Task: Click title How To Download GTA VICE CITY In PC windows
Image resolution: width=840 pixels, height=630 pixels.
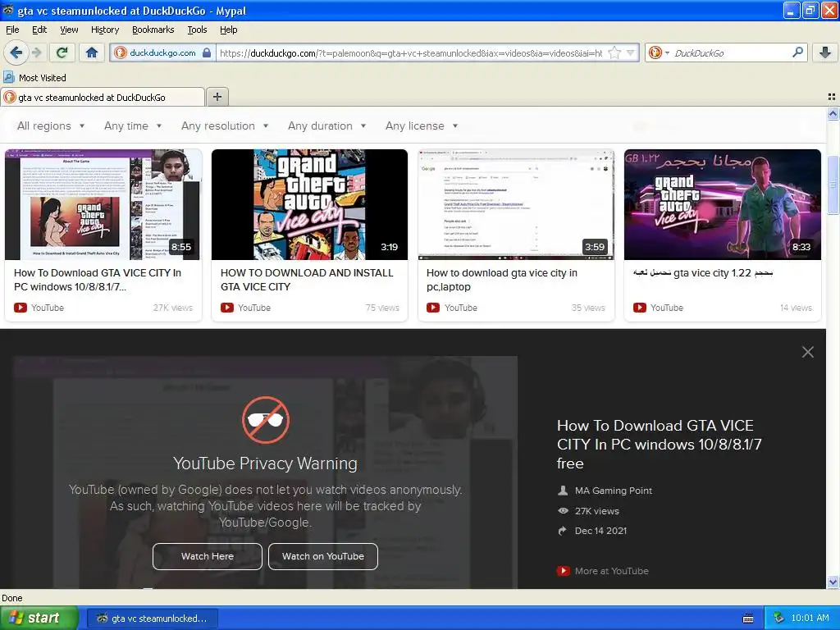Action: coord(98,280)
